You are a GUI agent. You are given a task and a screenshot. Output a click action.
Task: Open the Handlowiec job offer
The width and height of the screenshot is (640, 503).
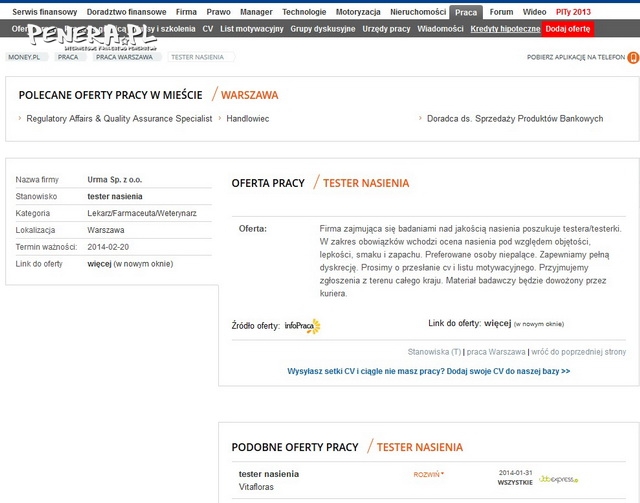point(248,119)
